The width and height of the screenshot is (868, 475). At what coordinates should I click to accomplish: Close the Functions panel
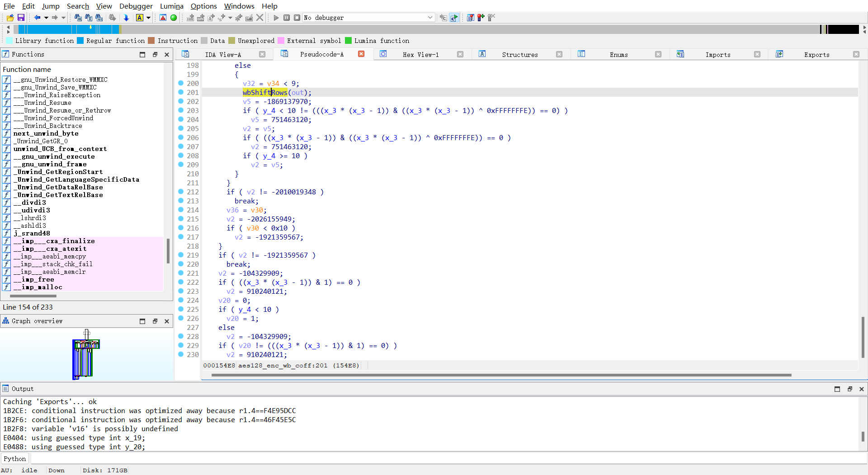[x=167, y=54]
